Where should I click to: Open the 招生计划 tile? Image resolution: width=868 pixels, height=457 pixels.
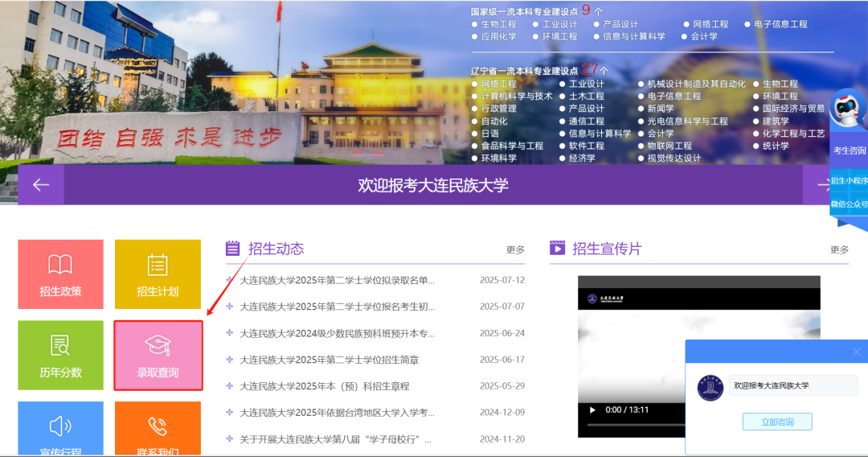pos(158,274)
